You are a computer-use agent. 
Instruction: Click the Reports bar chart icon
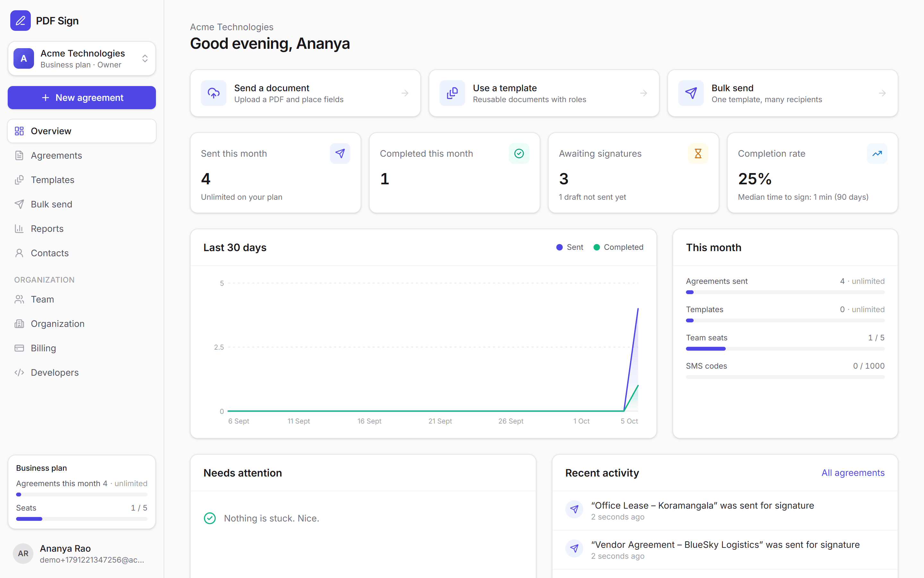[19, 229]
